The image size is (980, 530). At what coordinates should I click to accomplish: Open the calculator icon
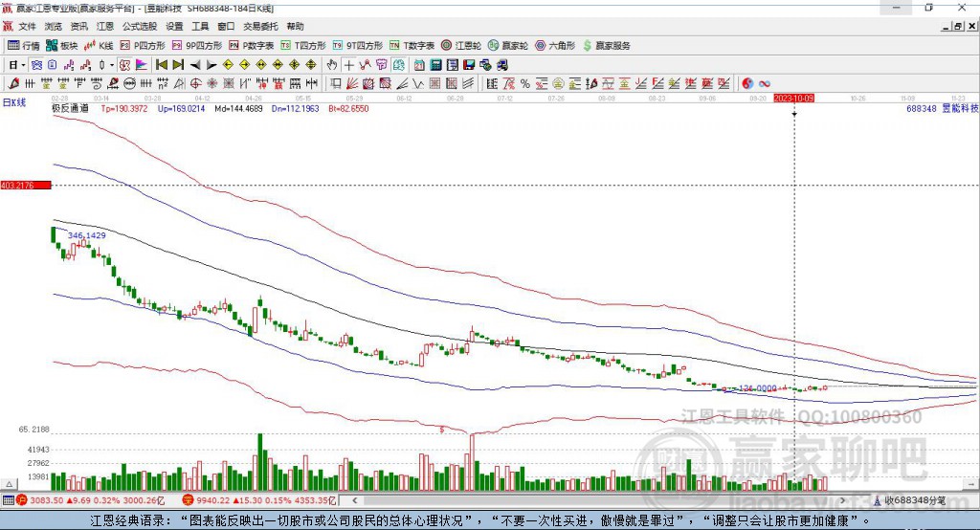point(435,65)
